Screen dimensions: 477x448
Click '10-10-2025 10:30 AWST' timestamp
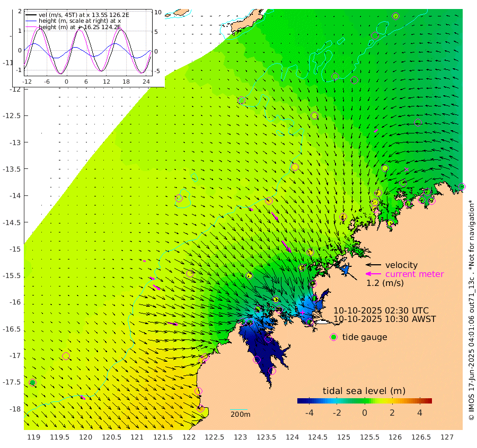(x=385, y=319)
